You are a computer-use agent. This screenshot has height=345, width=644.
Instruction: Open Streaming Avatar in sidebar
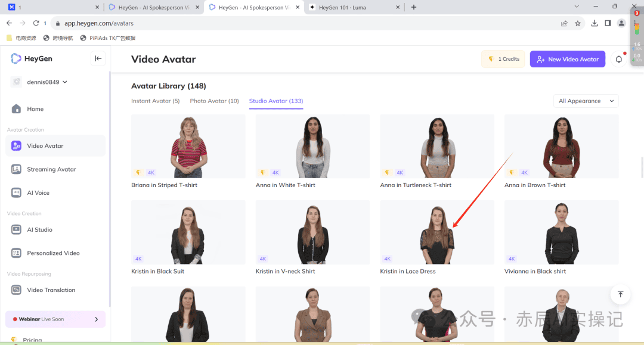click(51, 169)
